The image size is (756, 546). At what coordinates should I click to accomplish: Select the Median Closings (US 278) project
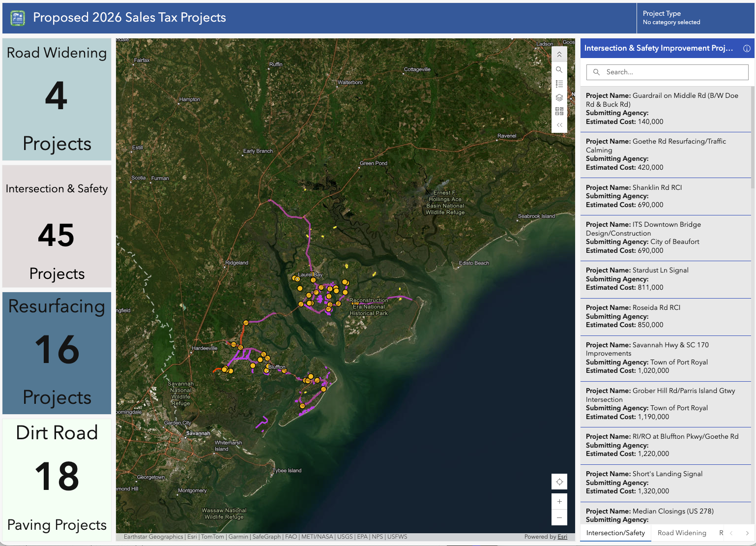coord(666,514)
